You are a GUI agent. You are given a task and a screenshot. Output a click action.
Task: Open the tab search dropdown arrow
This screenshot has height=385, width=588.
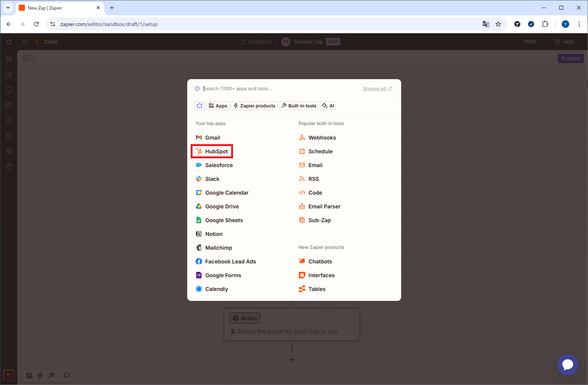(x=8, y=8)
